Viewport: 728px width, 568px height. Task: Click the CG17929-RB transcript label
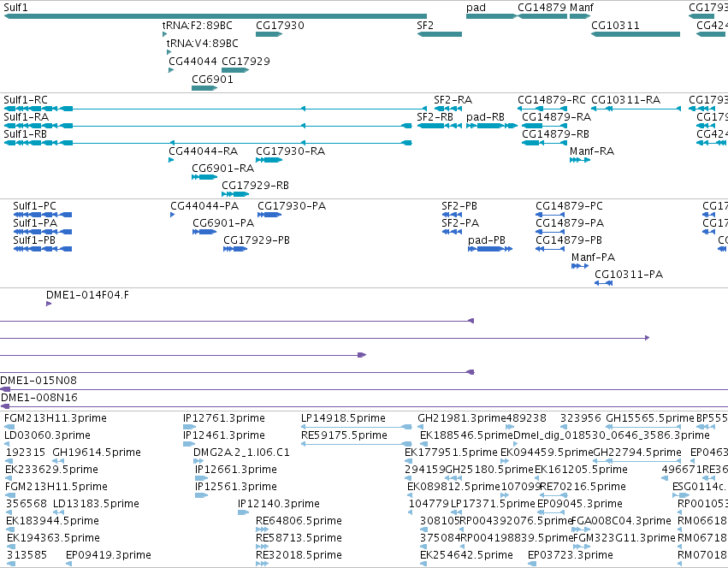pos(256,186)
